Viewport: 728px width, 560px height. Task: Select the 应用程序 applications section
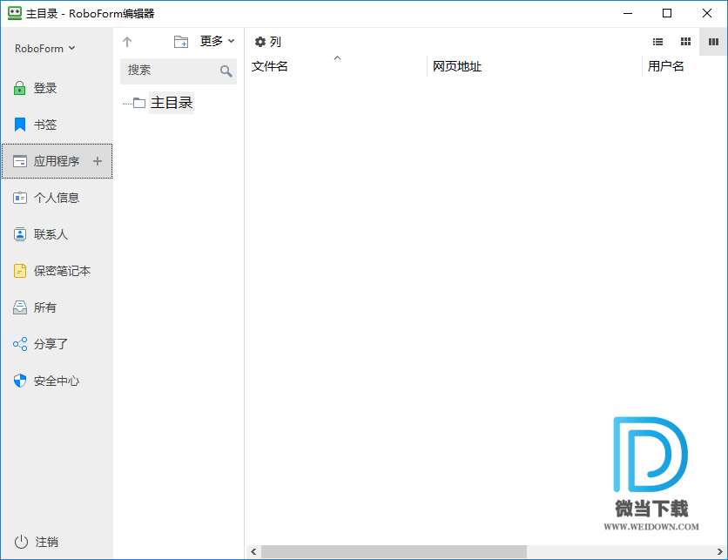(57, 161)
